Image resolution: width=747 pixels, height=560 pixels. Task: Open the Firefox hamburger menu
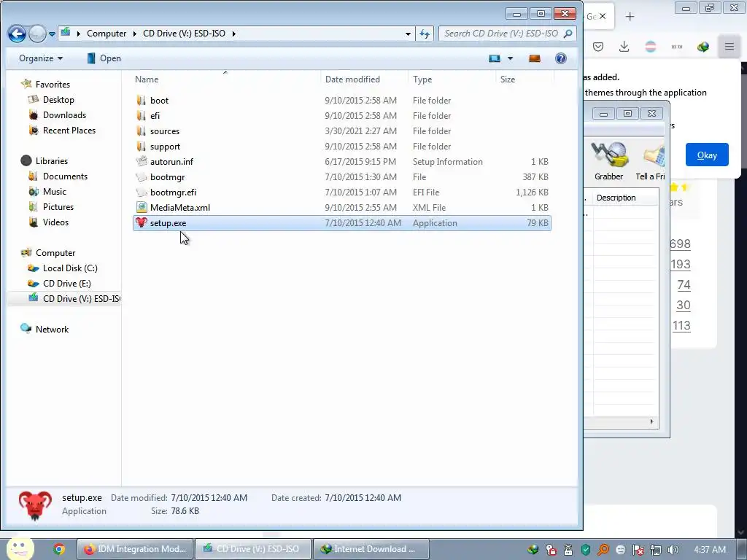point(729,47)
